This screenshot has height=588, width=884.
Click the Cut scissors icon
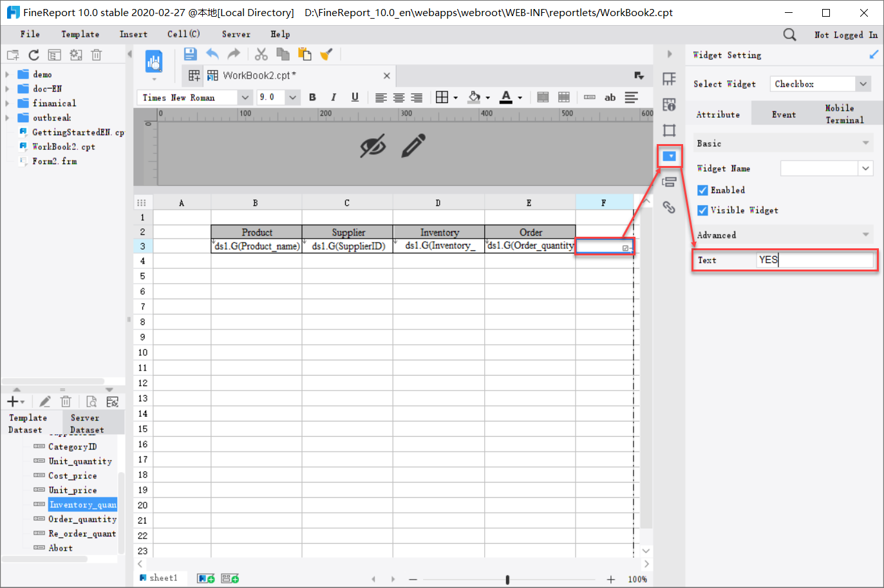[x=261, y=54]
